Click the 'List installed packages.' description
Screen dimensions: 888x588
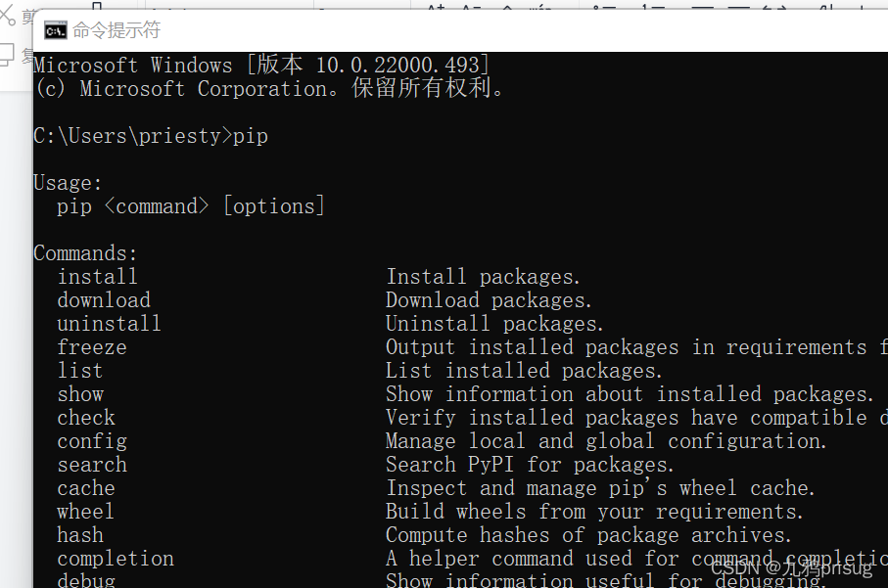pyautogui.click(x=524, y=371)
